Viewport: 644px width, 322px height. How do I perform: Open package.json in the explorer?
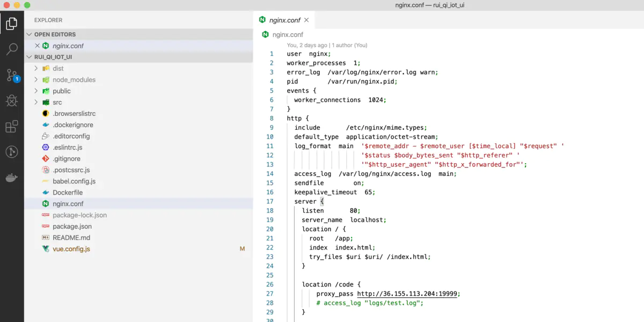[72, 226]
